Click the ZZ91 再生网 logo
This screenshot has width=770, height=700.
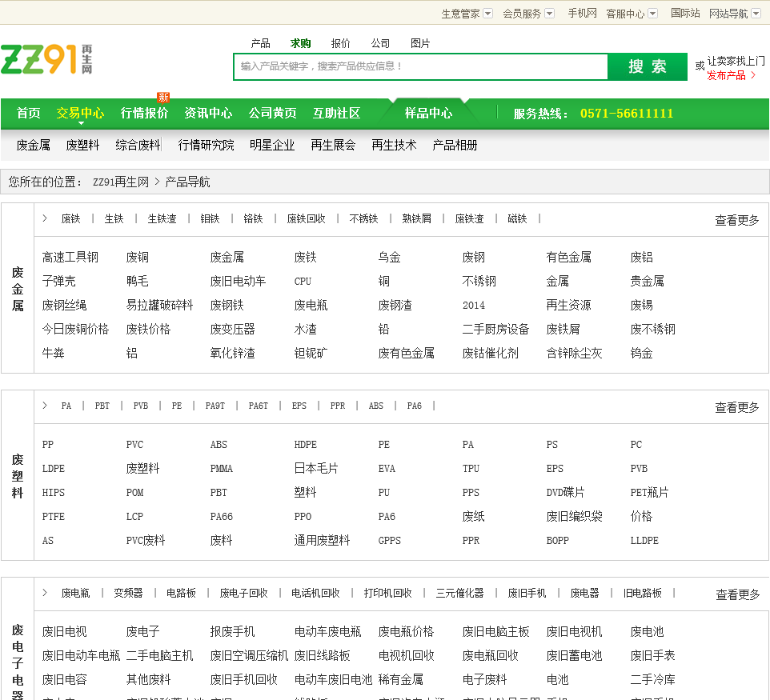pos(46,60)
